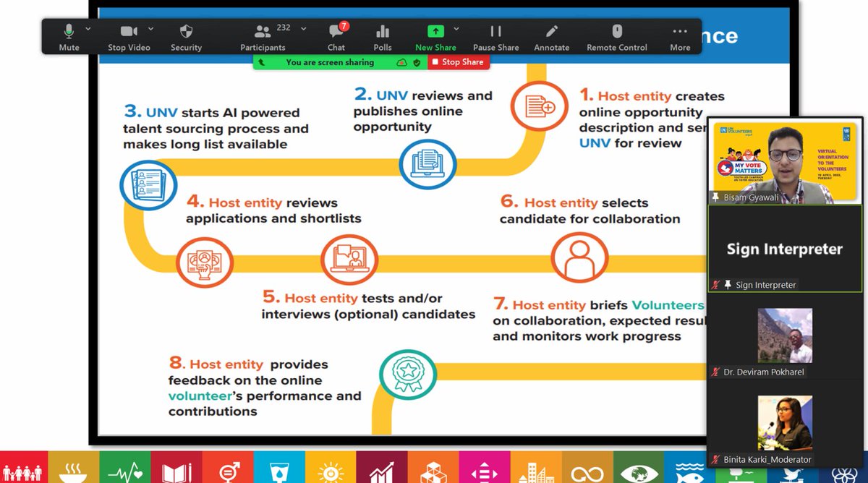Click the Binita Karki_Moderator name label
Viewport: 868px width, 483px height.
(767, 460)
